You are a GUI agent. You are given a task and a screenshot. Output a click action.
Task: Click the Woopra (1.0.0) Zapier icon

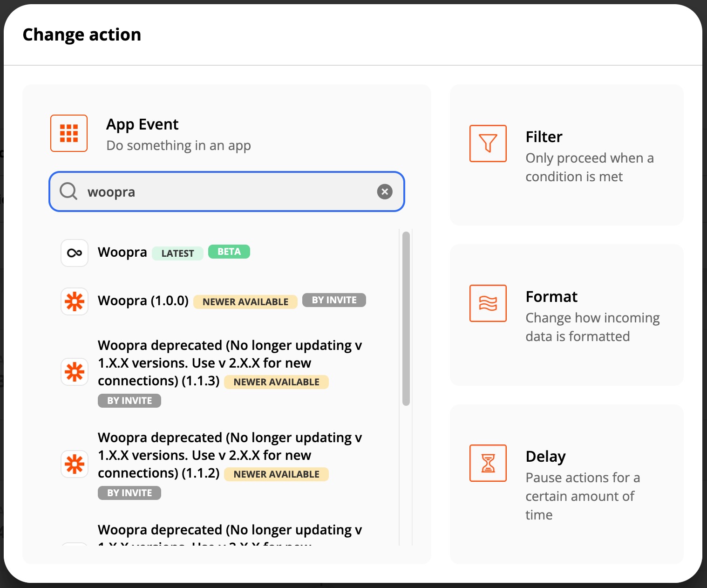coord(75,301)
